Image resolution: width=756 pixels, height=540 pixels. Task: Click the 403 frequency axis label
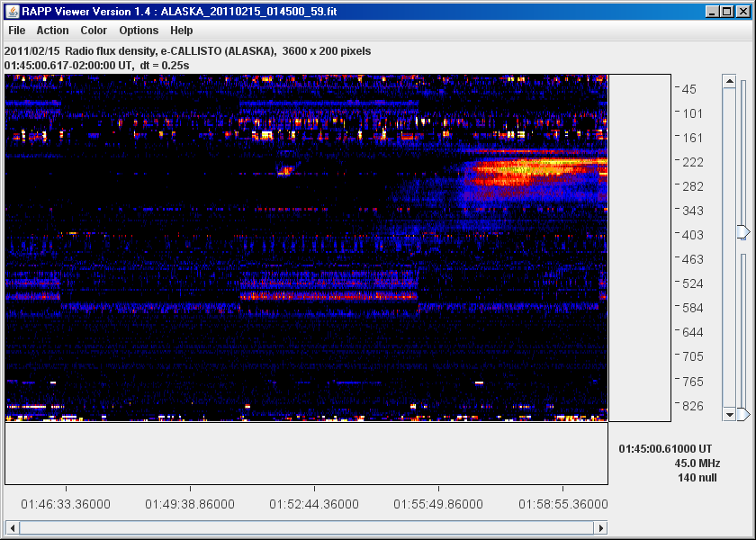692,235
